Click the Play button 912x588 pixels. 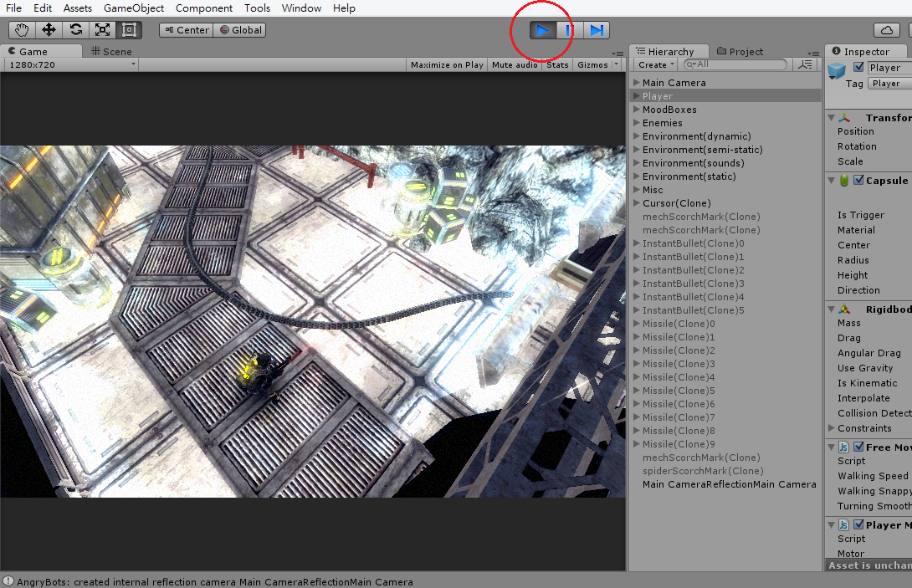click(543, 30)
